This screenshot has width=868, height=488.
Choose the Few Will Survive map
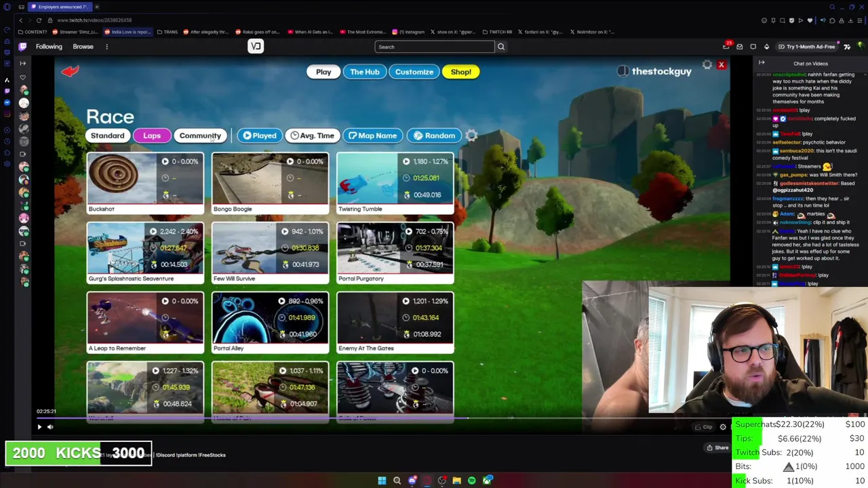pos(270,253)
